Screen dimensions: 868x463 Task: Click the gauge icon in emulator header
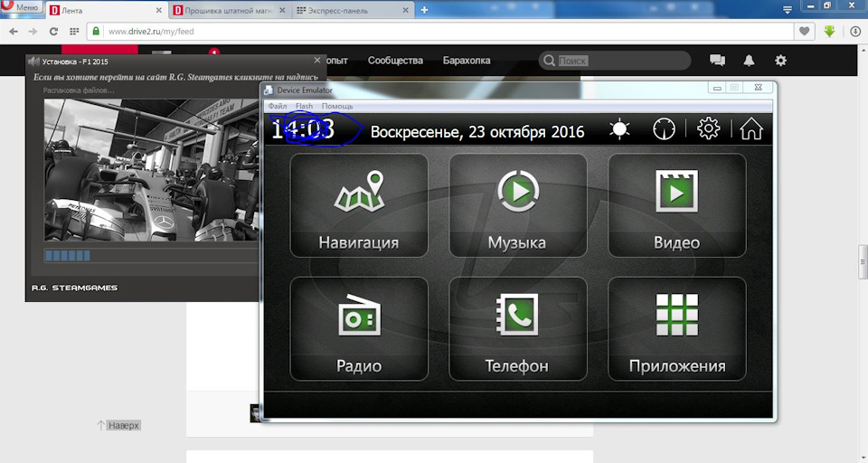coord(664,129)
